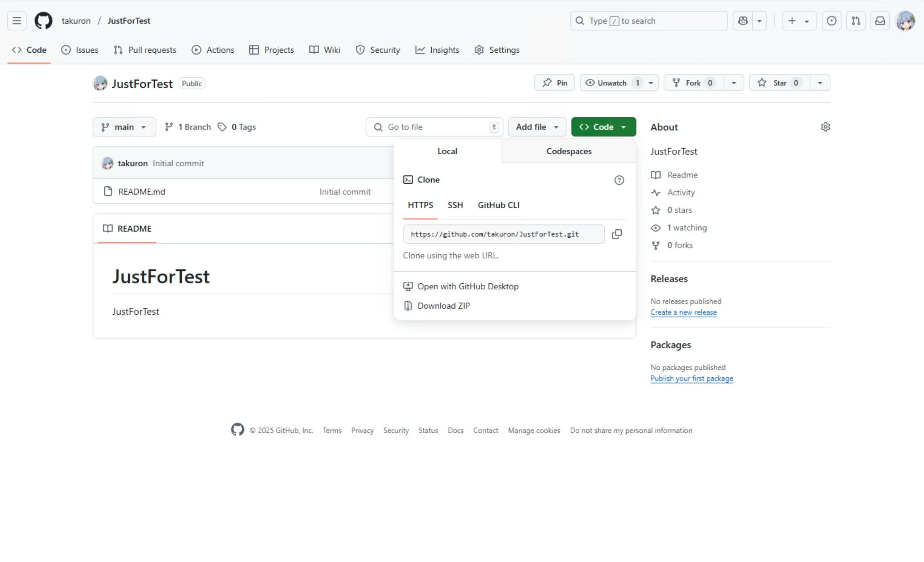The width and height of the screenshot is (924, 562).
Task: Open the Wiki tab
Action: 325,50
